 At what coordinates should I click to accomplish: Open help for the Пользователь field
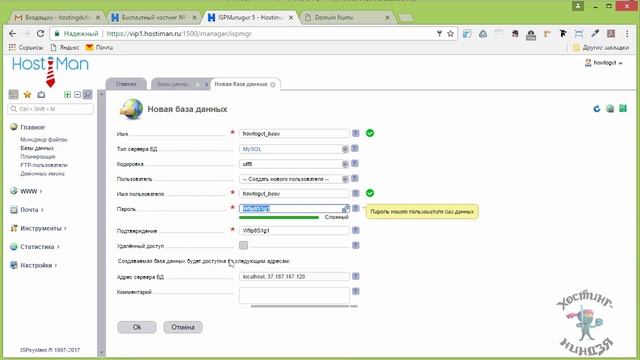(x=355, y=178)
